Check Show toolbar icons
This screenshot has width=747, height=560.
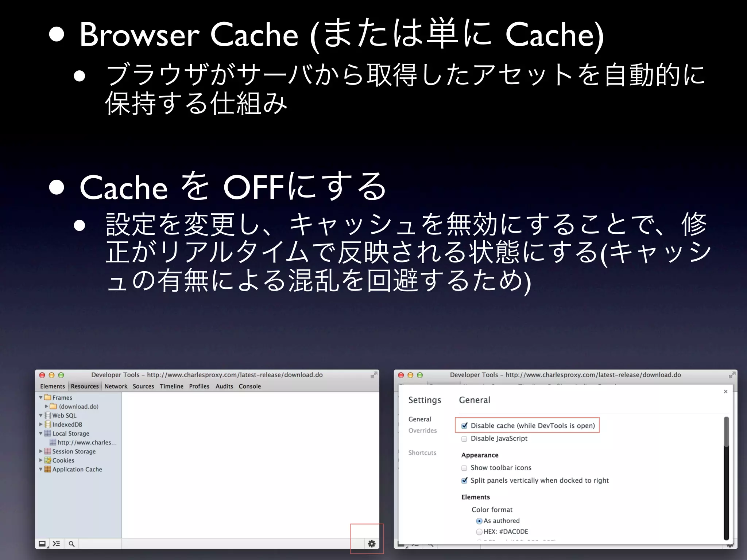464,468
